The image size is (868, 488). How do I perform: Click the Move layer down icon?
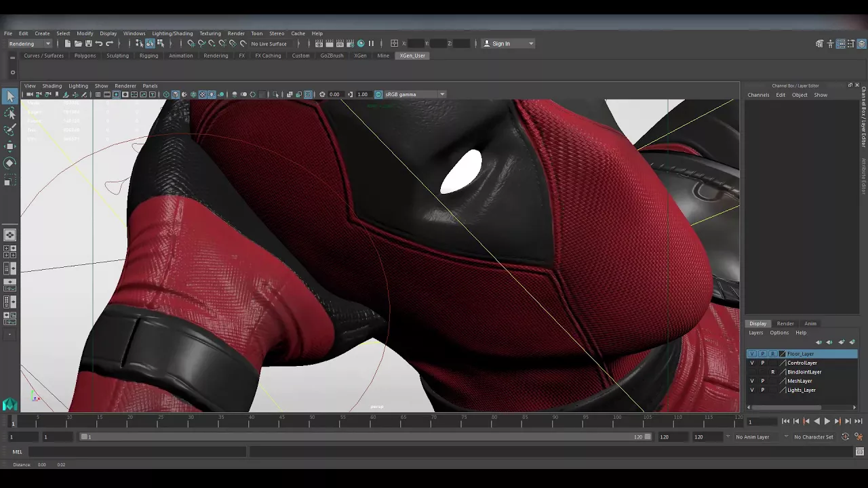[x=829, y=342]
